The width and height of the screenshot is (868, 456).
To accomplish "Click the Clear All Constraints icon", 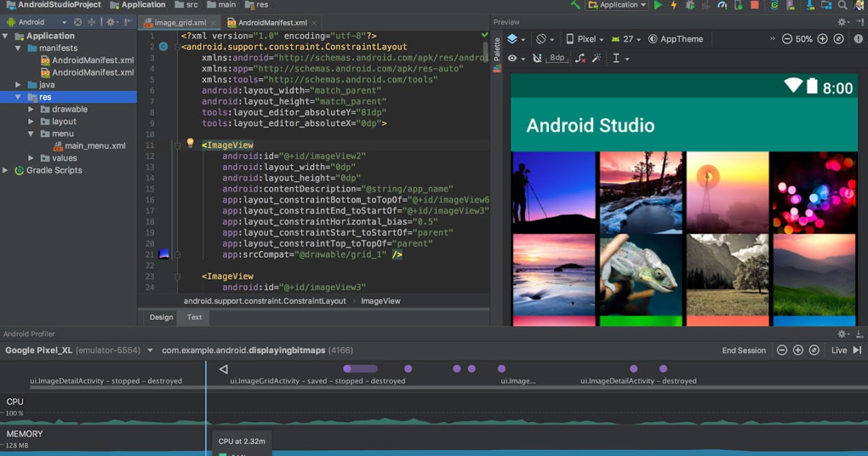I will tap(581, 58).
